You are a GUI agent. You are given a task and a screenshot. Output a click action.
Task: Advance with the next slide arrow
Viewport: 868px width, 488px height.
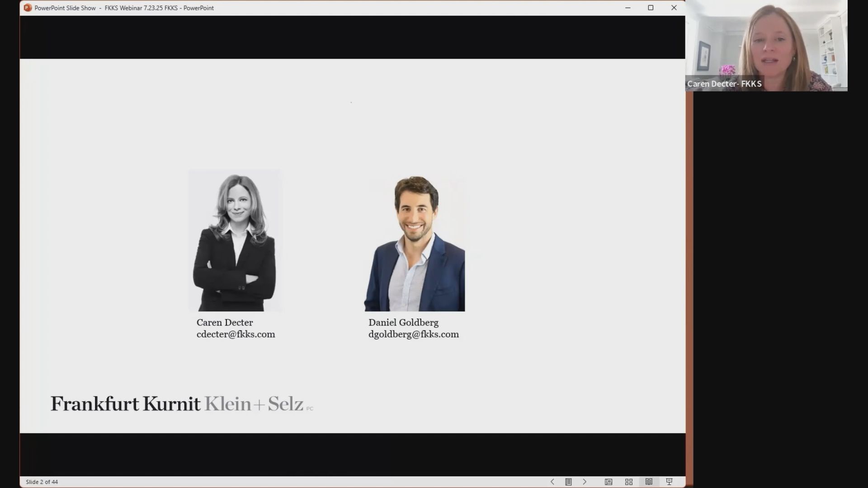click(x=585, y=482)
